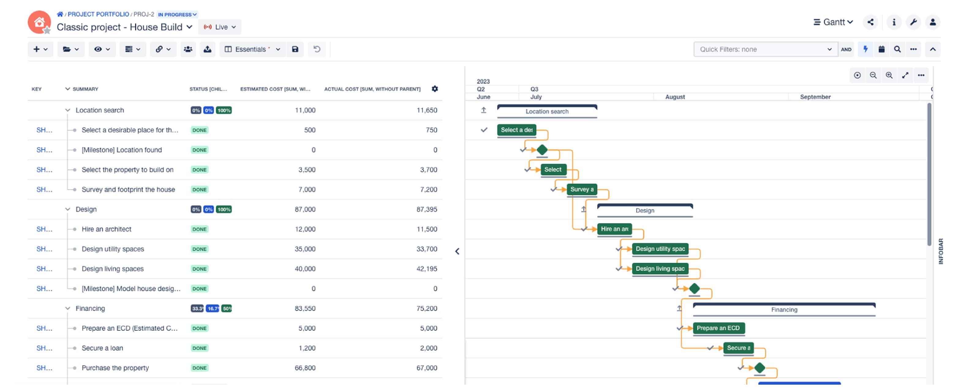Open the info icon in header
The image size is (980, 392).
point(894,22)
